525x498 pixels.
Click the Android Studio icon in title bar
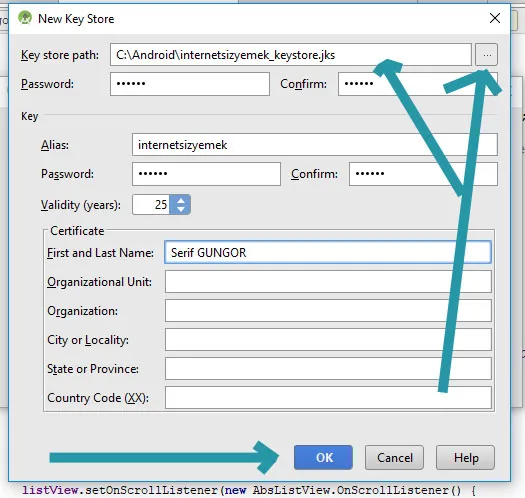[x=25, y=18]
